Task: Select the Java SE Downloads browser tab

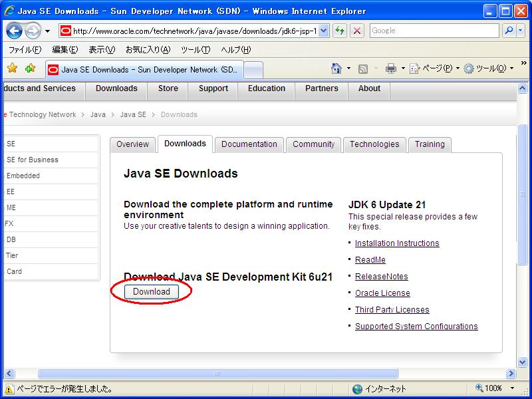Action: [144, 70]
